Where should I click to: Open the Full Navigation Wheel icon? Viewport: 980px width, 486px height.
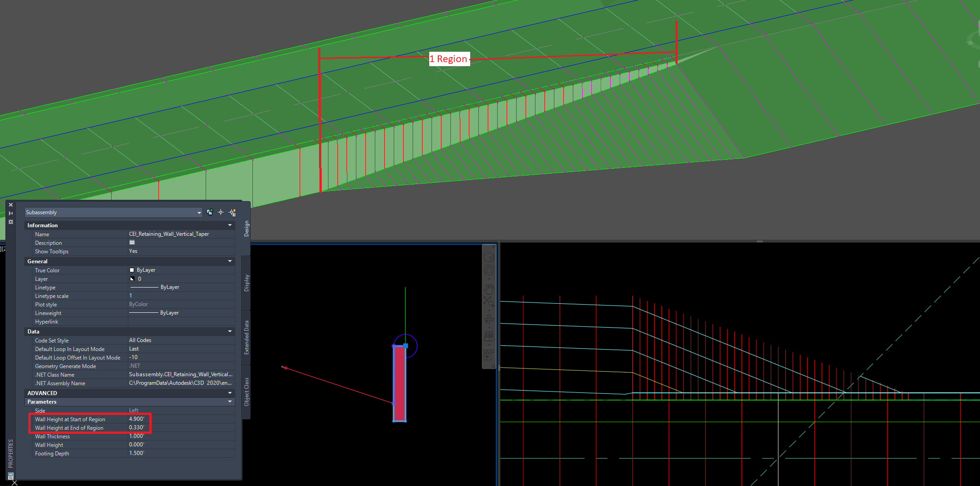coord(489,269)
